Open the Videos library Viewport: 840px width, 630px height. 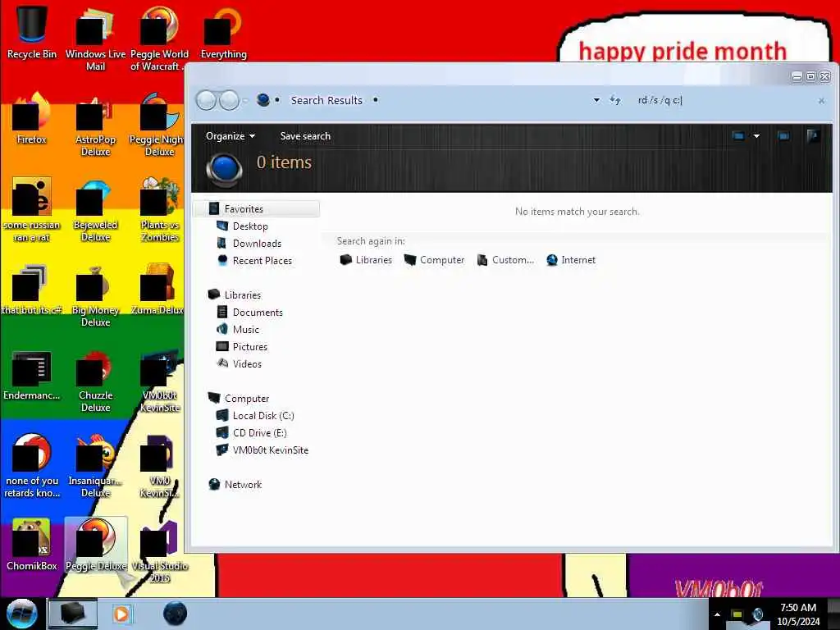(246, 363)
